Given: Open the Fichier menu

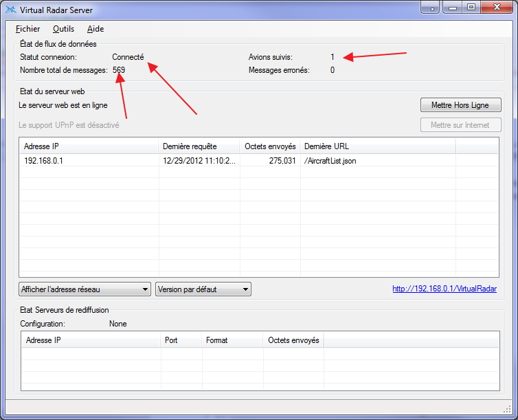Looking at the screenshot, I should [27, 29].
